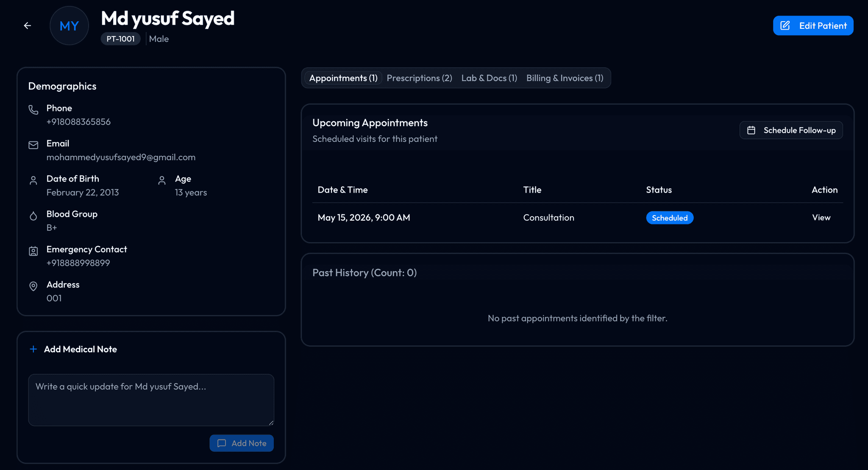Click the No past appointments message
Viewport: 868px width, 470px height.
pyautogui.click(x=577, y=318)
